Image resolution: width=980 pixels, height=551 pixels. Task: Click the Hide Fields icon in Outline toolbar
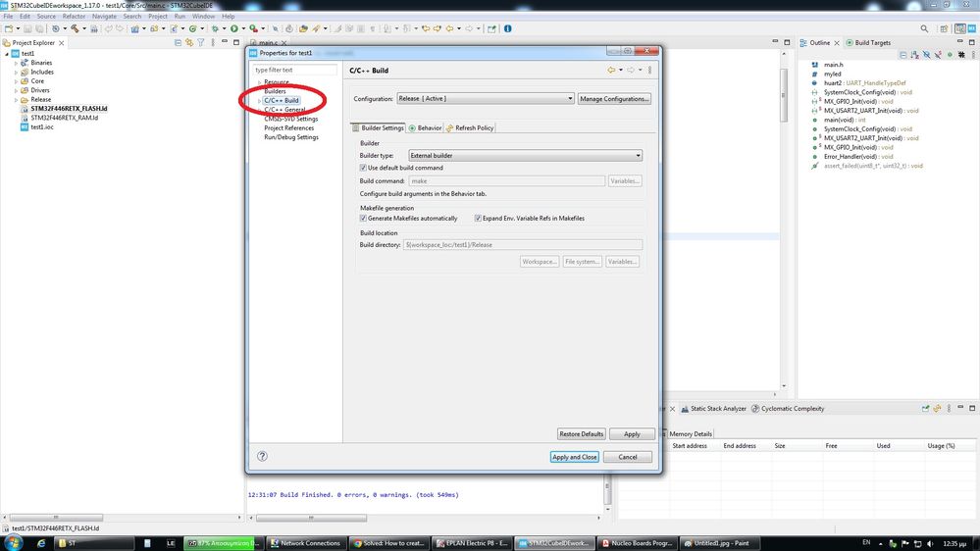pyautogui.click(x=927, y=55)
